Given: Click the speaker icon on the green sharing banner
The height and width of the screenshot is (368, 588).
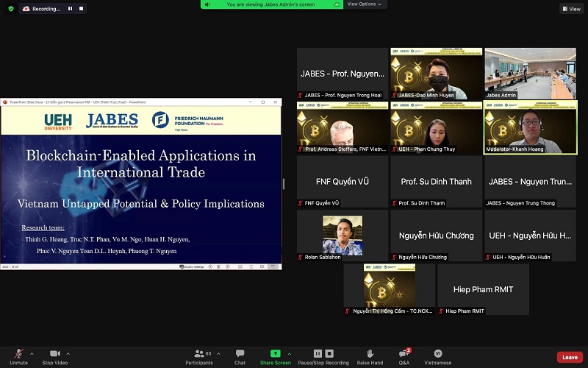Looking at the screenshot, I should pyautogui.click(x=207, y=4).
